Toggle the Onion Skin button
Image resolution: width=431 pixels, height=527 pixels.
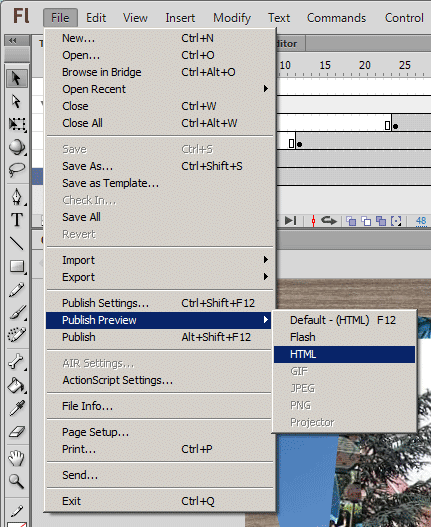pos(351,221)
